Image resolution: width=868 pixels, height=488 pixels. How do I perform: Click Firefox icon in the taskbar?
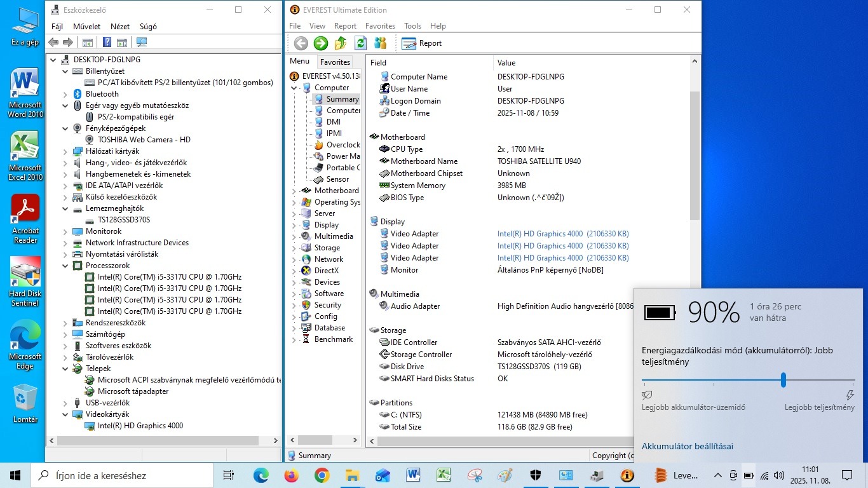[291, 475]
